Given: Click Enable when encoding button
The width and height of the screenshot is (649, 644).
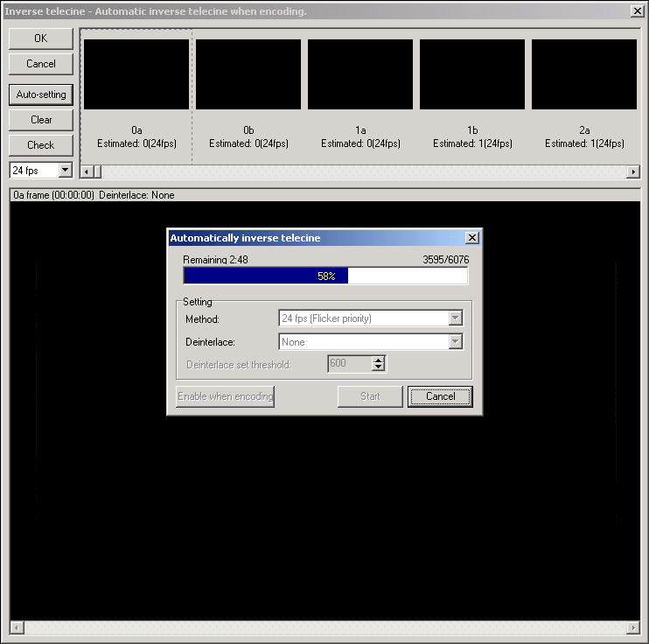Looking at the screenshot, I should [x=225, y=396].
